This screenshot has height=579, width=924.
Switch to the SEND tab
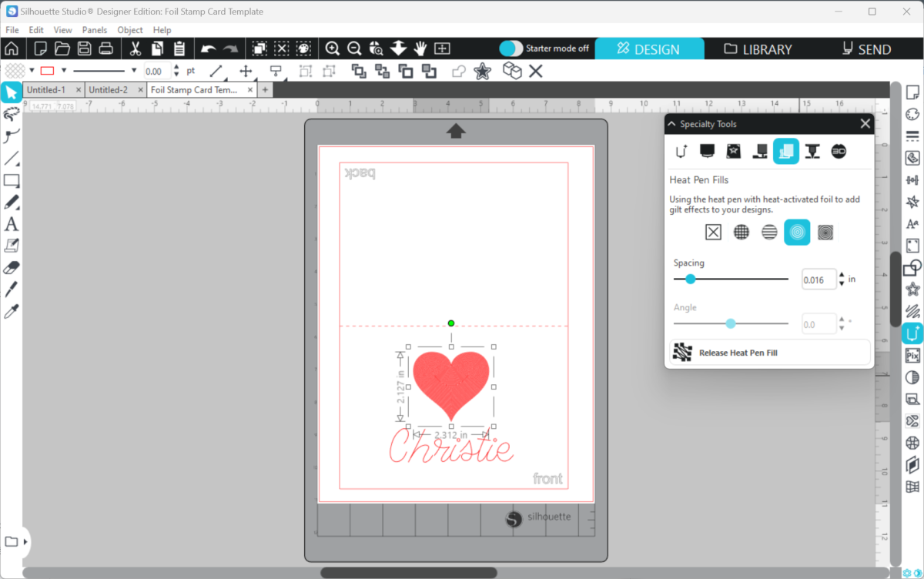point(867,49)
